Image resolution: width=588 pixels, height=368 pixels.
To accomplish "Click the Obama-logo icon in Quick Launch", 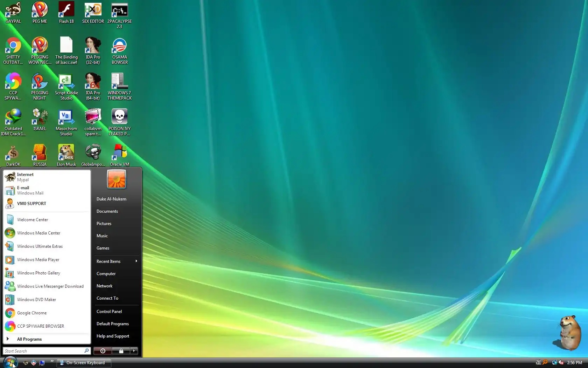I will [34, 363].
